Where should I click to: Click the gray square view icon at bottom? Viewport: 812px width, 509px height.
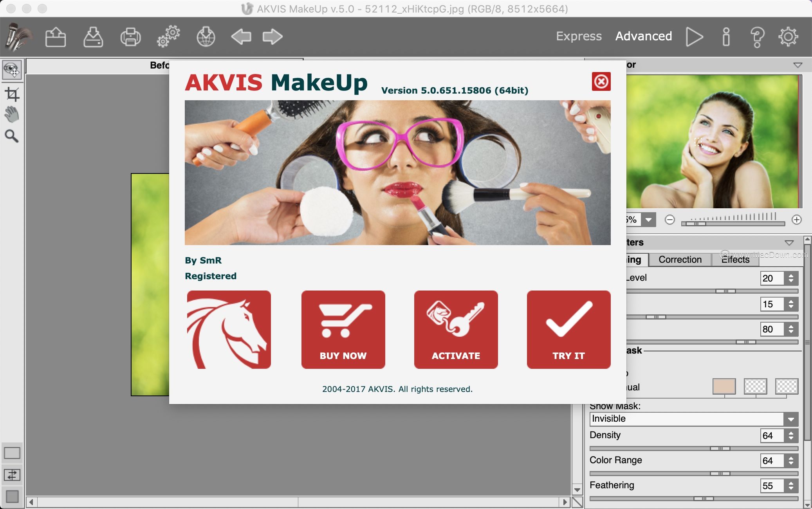click(12, 496)
